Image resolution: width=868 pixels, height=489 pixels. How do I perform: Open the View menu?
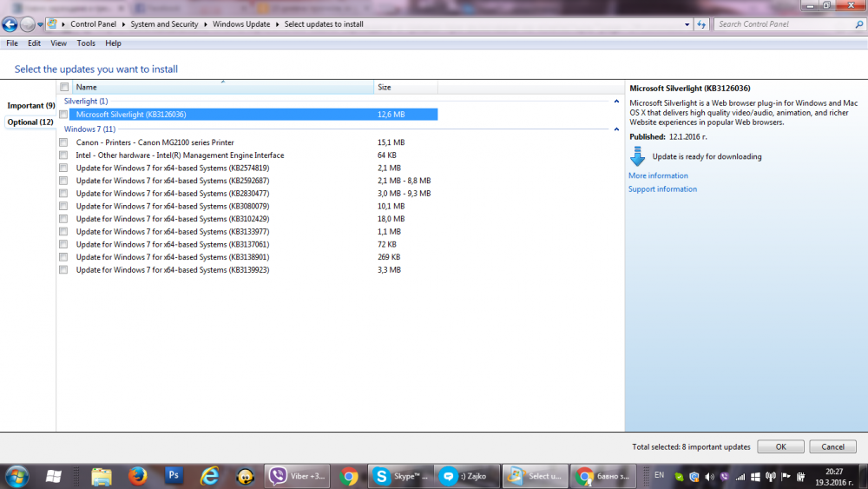[59, 43]
